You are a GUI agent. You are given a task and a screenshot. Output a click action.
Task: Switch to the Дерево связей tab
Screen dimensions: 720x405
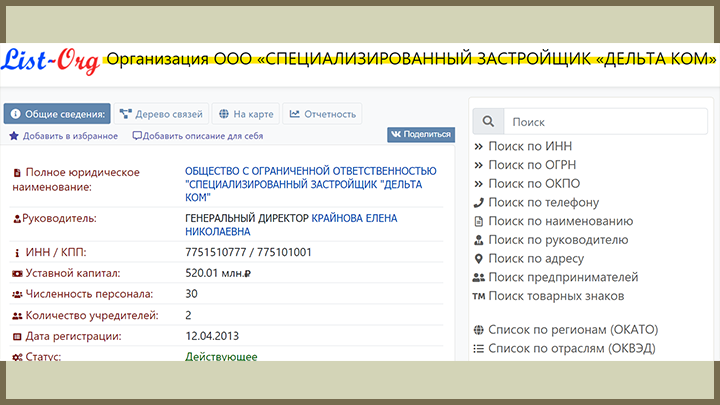point(161,114)
